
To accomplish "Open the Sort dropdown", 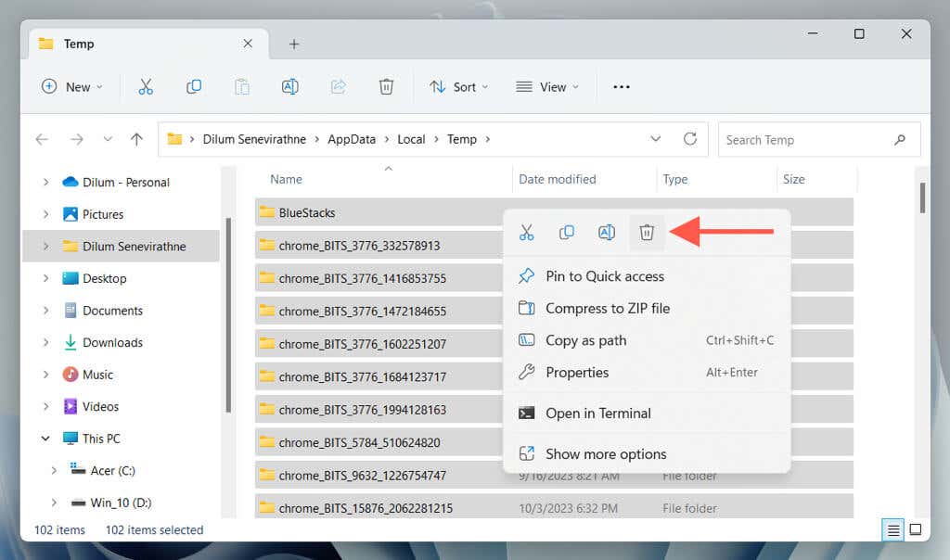I will coord(458,87).
